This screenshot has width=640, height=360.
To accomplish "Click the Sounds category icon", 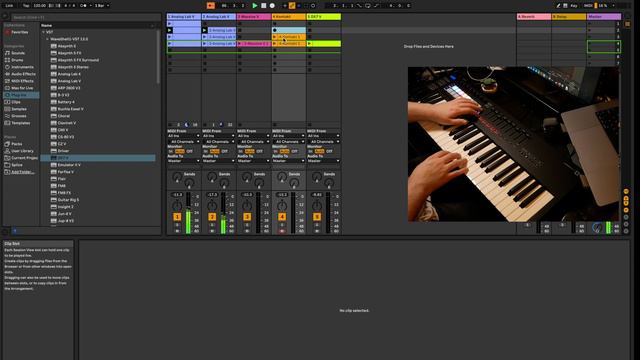I will [7, 53].
